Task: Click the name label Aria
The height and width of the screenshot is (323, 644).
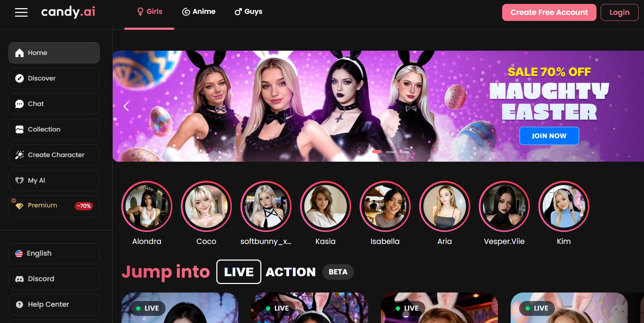Action: (445, 241)
